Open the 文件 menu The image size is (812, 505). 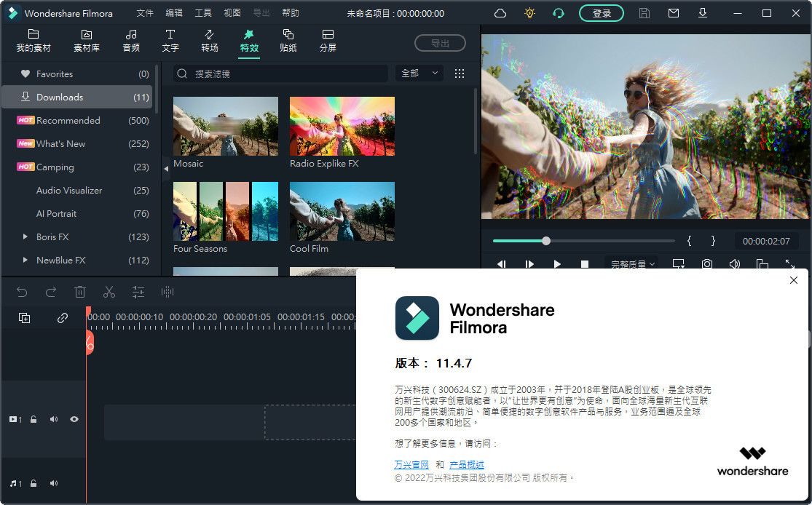(145, 13)
